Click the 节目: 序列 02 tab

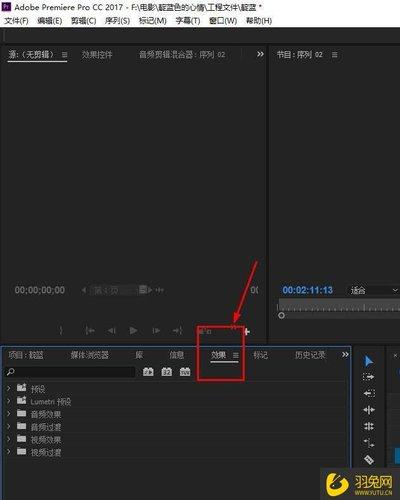pyautogui.click(x=300, y=54)
